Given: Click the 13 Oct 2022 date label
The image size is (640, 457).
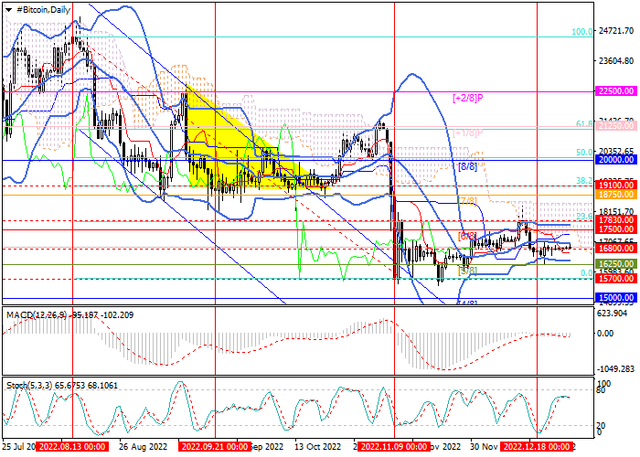Looking at the screenshot, I should point(318,446).
